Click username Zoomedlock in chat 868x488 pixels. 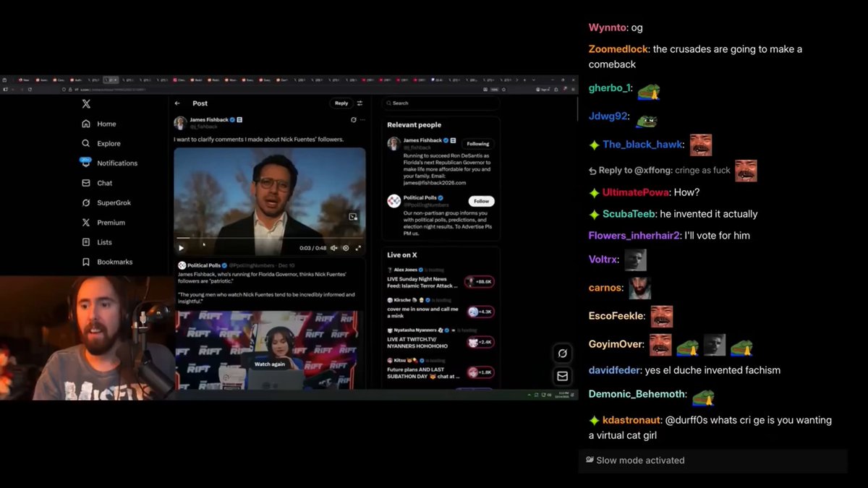618,49
